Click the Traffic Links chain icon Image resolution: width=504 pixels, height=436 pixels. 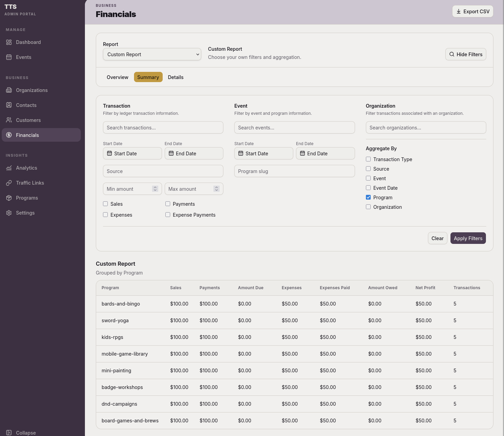coord(9,183)
